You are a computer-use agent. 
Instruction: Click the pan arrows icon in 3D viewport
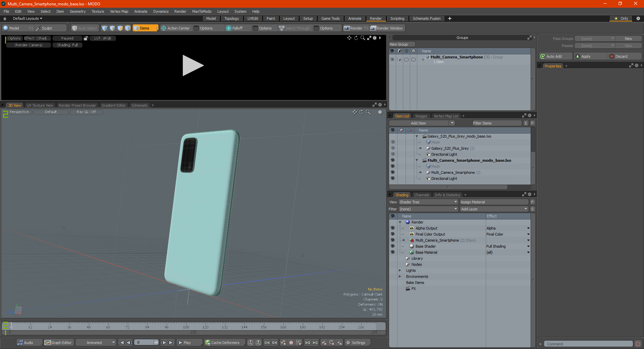coord(355,112)
